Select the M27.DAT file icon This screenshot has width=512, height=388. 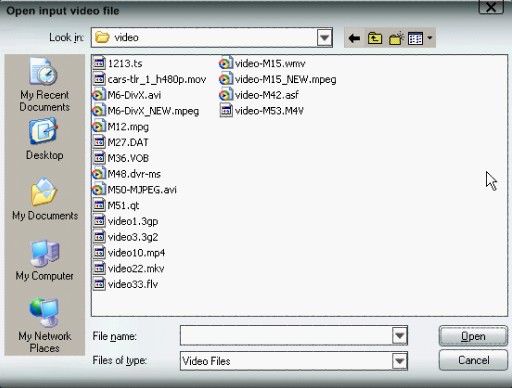(x=99, y=142)
